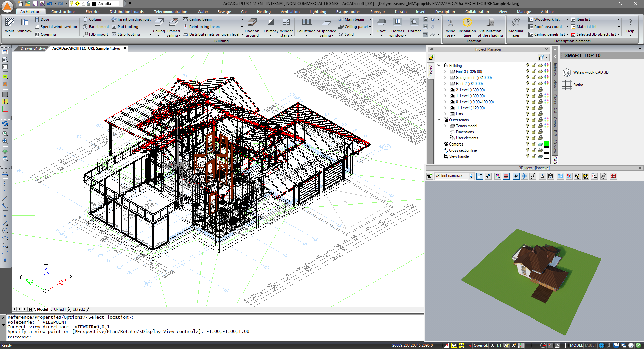This screenshot has width=644, height=349.
Task: Click the Balustrade tool
Action: (306, 25)
